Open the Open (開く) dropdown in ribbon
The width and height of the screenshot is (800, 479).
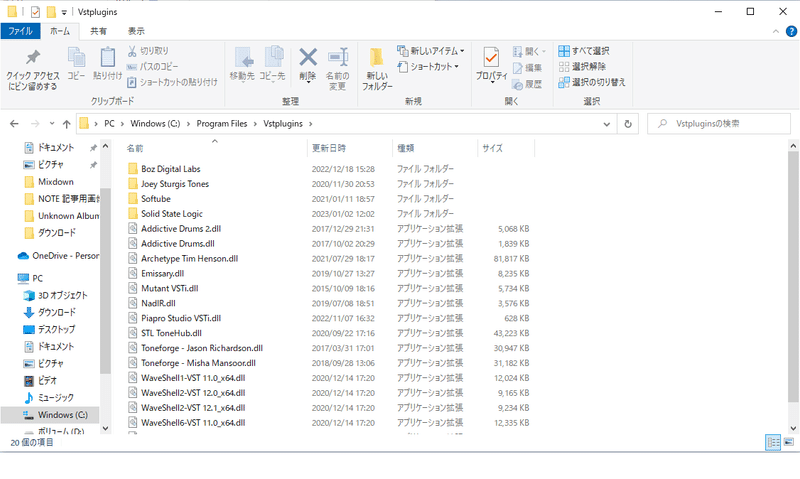point(530,52)
